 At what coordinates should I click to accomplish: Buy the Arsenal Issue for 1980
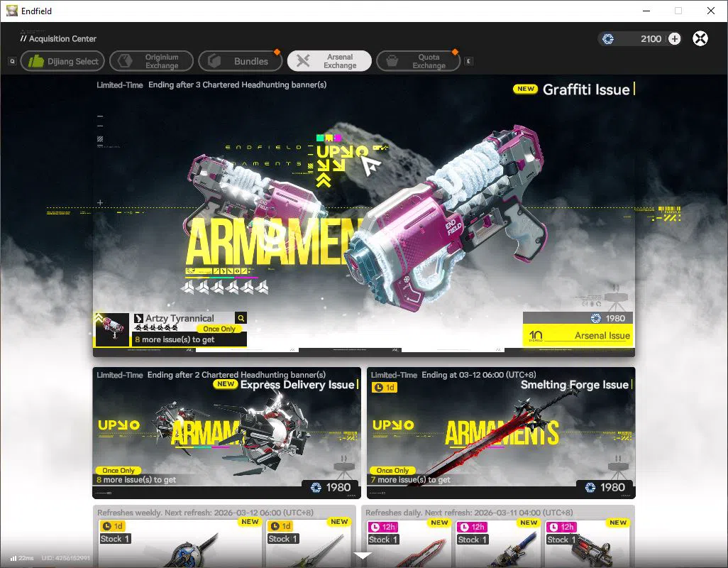click(578, 329)
